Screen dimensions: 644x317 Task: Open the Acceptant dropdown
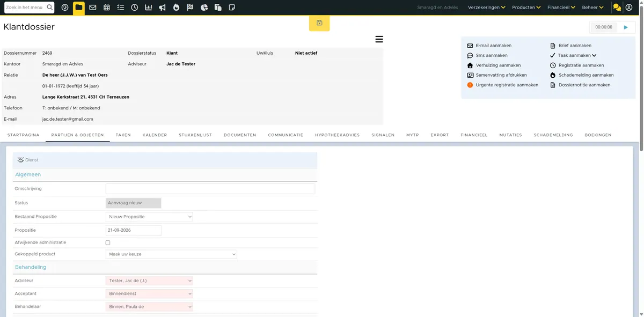point(149,294)
